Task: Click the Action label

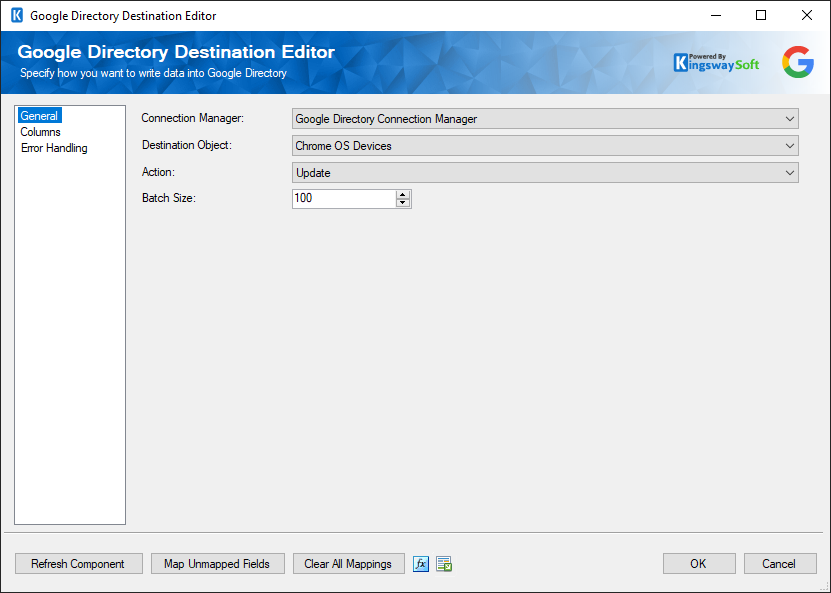Action: tap(158, 172)
